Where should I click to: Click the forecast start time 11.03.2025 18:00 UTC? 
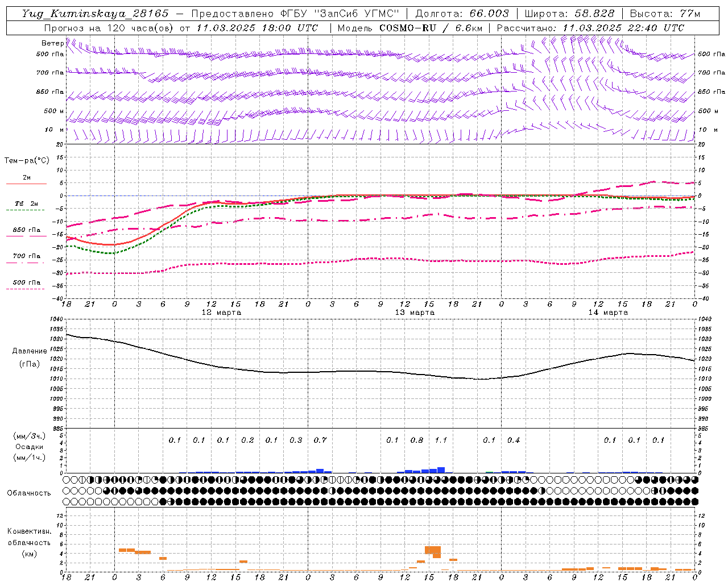(x=257, y=28)
